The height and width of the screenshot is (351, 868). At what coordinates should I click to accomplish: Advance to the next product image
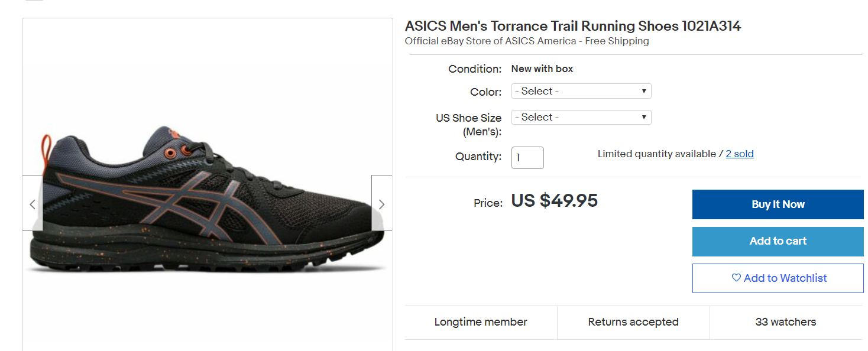(381, 204)
